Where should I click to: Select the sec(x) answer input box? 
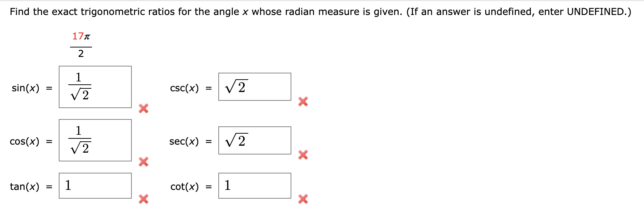pyautogui.click(x=254, y=141)
